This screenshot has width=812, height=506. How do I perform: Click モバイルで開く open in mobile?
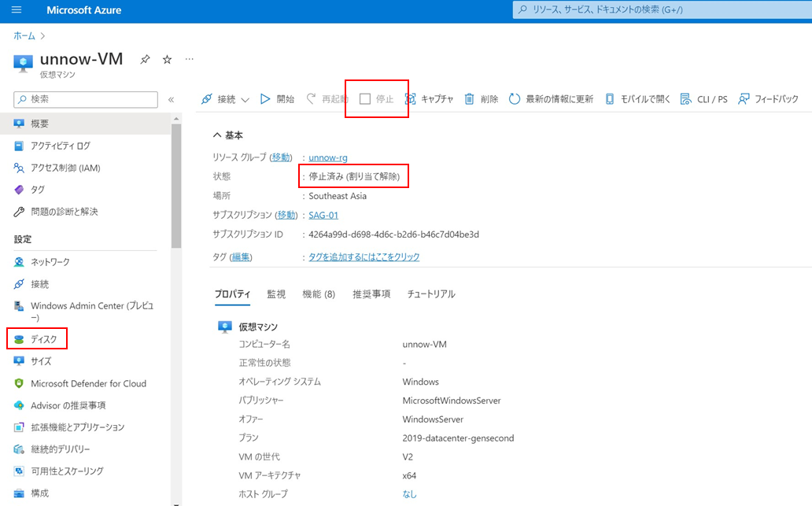tap(637, 99)
